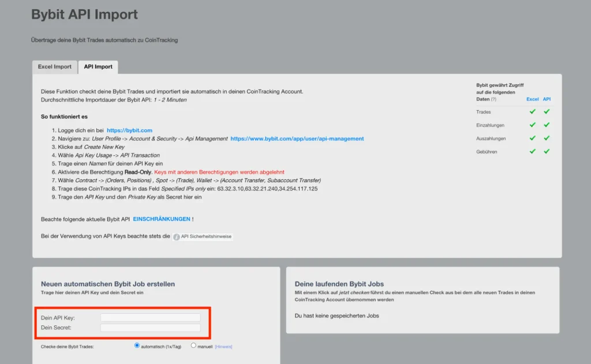
Task: Switch to the Excel Import tab
Action: click(x=54, y=67)
